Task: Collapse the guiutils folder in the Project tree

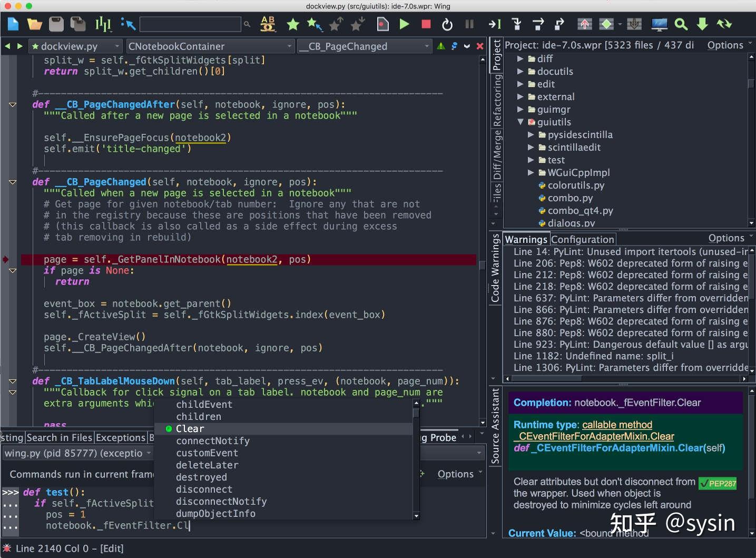Action: [521, 122]
